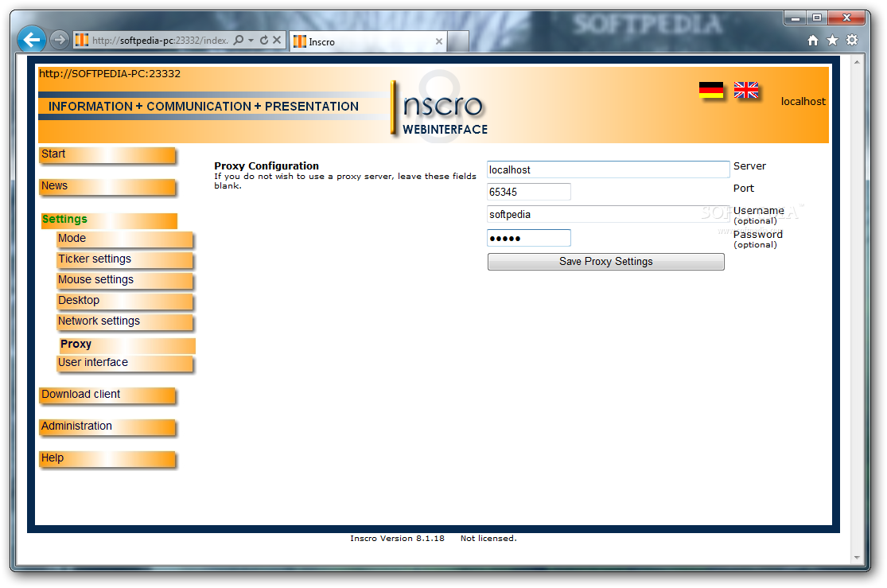Click the localhost text in header
The width and height of the screenshot is (887, 588).
[803, 102]
